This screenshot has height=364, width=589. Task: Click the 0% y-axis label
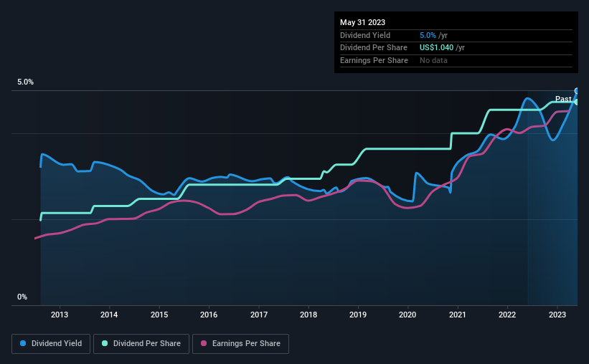[22, 297]
